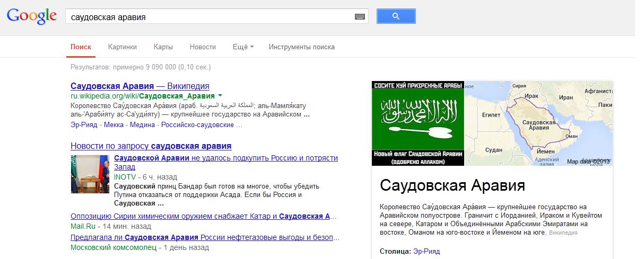Click green URL ru.wikipedia.org/wiki/Саудовская_Аравия
Image resolution: width=644 pixels, height=259 pixels.
pos(143,96)
